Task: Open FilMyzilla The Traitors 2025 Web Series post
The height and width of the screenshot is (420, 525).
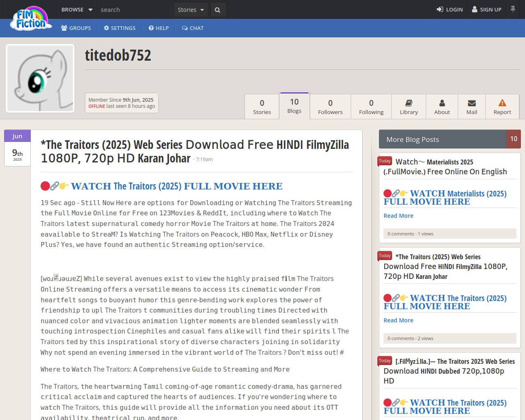Action: point(449,371)
